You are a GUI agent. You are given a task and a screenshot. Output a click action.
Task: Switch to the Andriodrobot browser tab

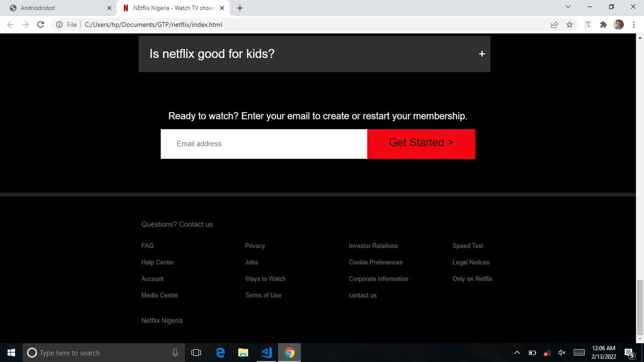click(x=58, y=8)
